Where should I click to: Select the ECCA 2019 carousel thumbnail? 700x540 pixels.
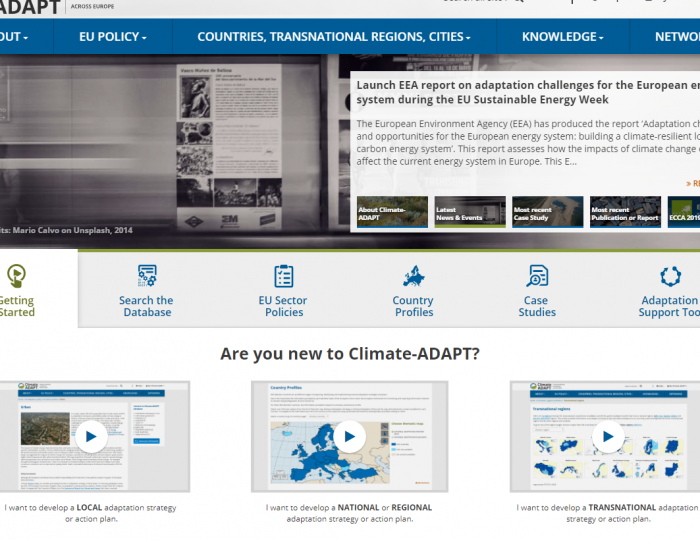click(684, 212)
